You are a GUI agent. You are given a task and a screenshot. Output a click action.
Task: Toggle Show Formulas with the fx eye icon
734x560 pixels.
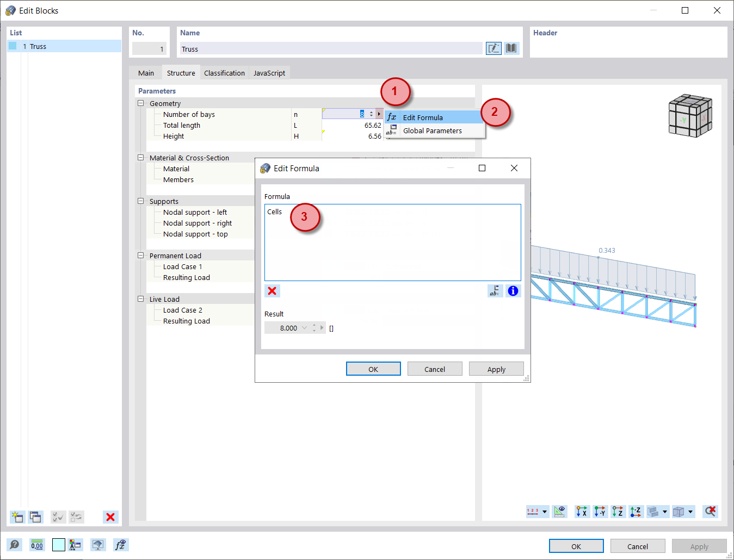121,544
